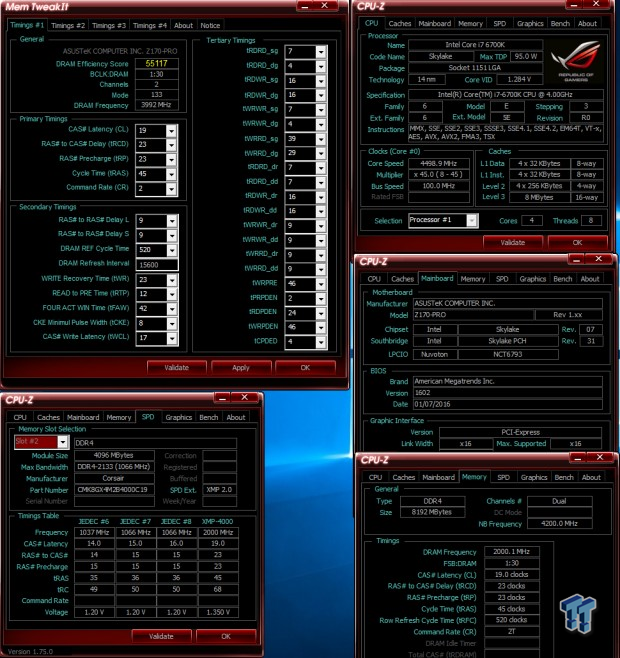Screen dimensions: 620x658
Task: Open Timings #4 tab in Mem TweakIt
Action: click(x=150, y=26)
